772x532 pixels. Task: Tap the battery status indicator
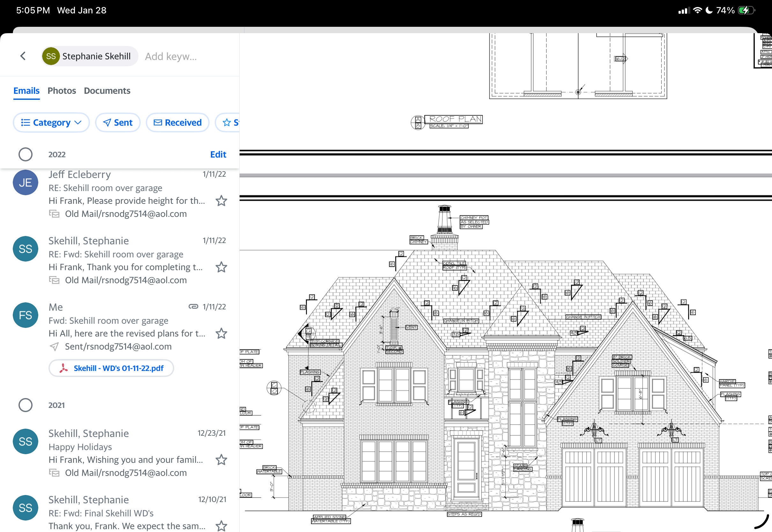pos(746,10)
